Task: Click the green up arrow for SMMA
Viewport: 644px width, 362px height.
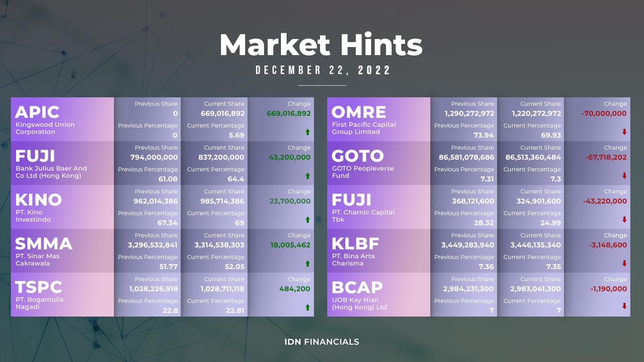Action: [308, 263]
